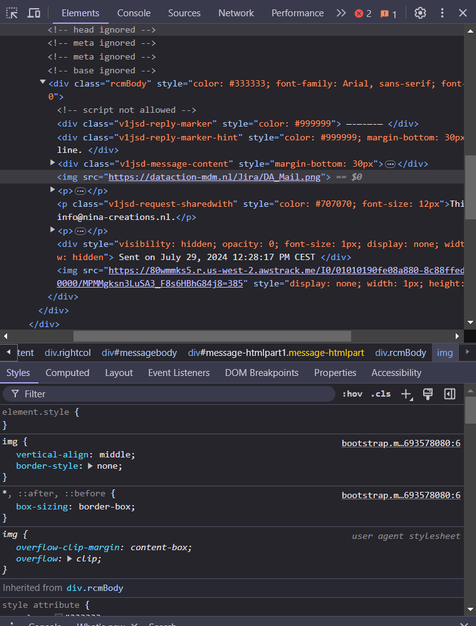Select div.rightcol breadcrumb

[67, 353]
